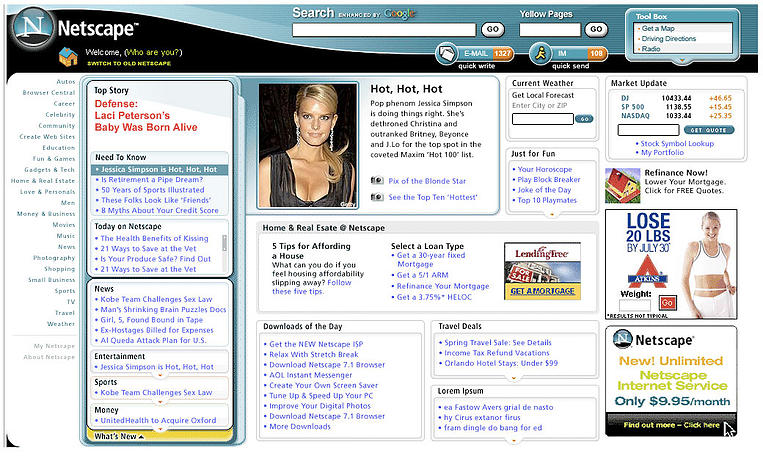Click the Today on Netscape scrollbar

225,243
